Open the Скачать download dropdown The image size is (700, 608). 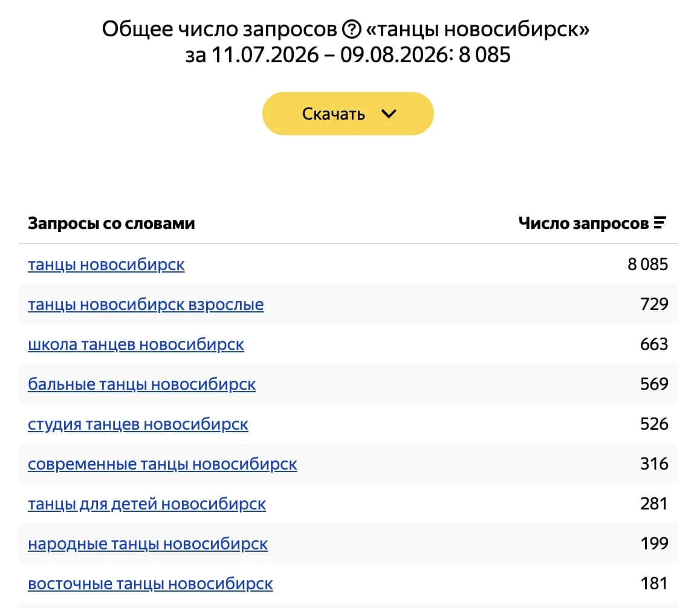(x=348, y=114)
